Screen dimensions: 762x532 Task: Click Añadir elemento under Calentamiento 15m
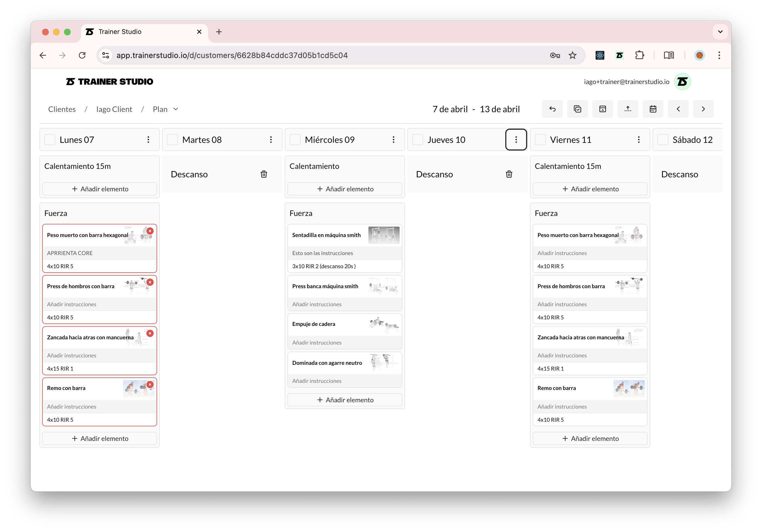point(100,189)
